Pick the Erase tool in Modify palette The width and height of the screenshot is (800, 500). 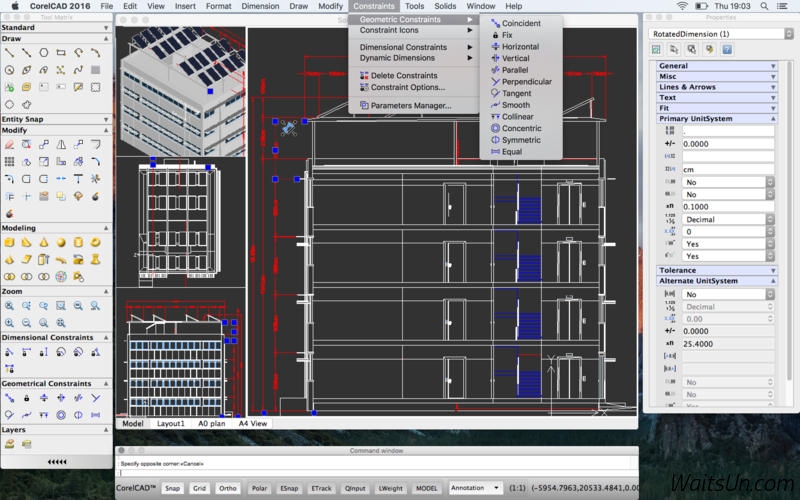point(9,145)
